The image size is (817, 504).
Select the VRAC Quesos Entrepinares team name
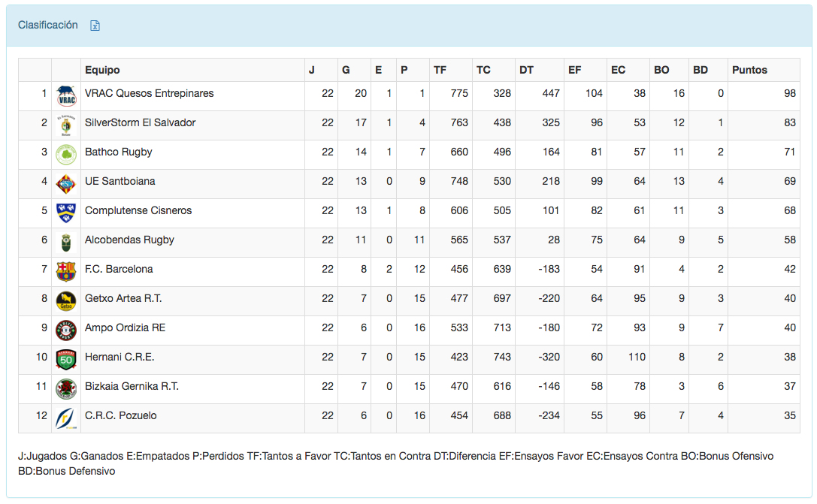[149, 93]
